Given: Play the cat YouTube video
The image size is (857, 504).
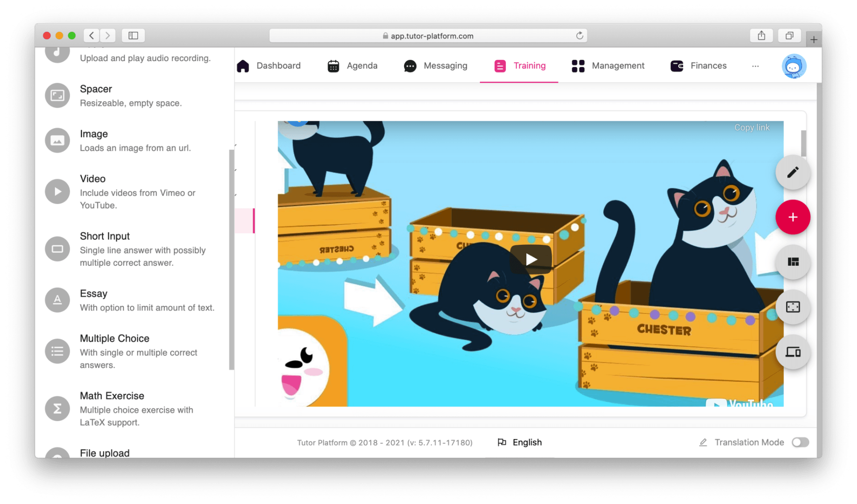Looking at the screenshot, I should tap(530, 259).
